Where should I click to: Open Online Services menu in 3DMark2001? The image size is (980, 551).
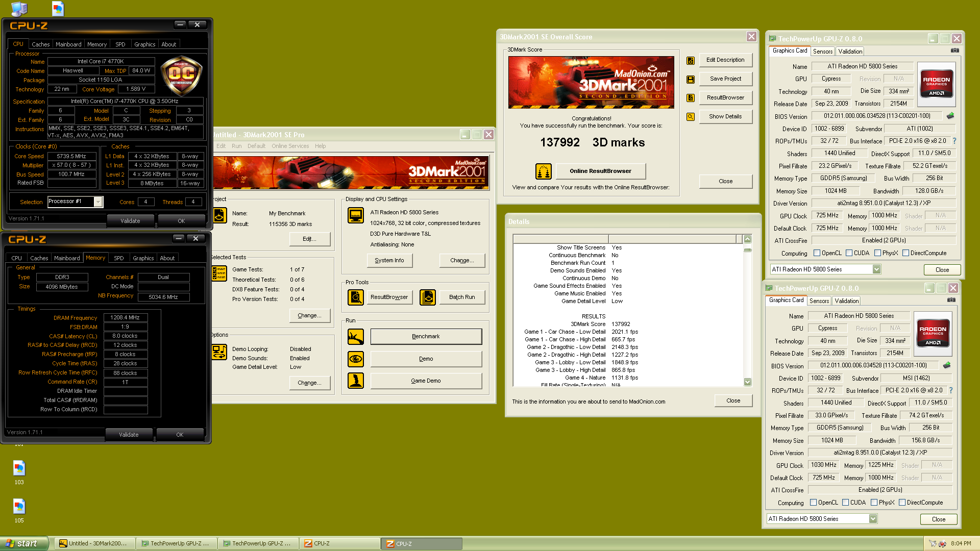(290, 146)
